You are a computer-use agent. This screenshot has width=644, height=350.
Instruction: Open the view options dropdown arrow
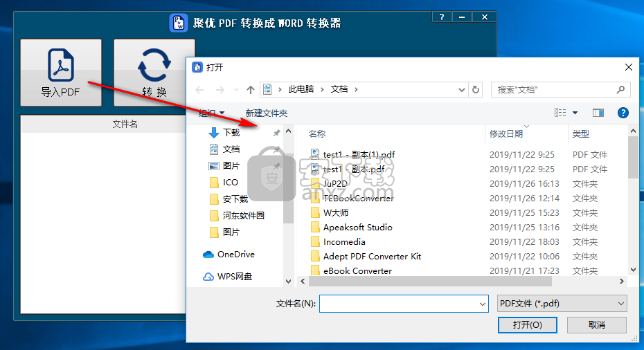click(x=575, y=113)
